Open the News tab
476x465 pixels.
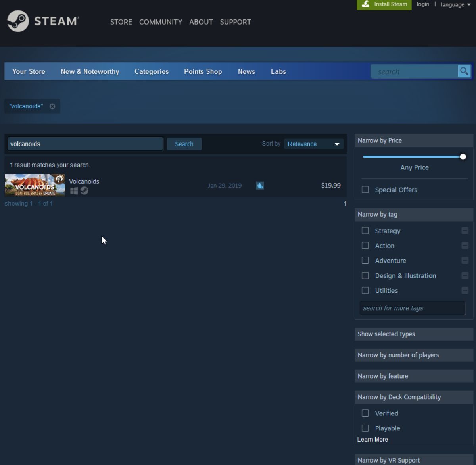pyautogui.click(x=246, y=71)
